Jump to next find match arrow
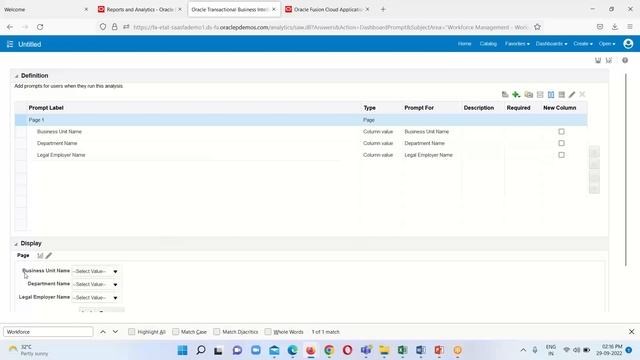 pyautogui.click(x=116, y=332)
